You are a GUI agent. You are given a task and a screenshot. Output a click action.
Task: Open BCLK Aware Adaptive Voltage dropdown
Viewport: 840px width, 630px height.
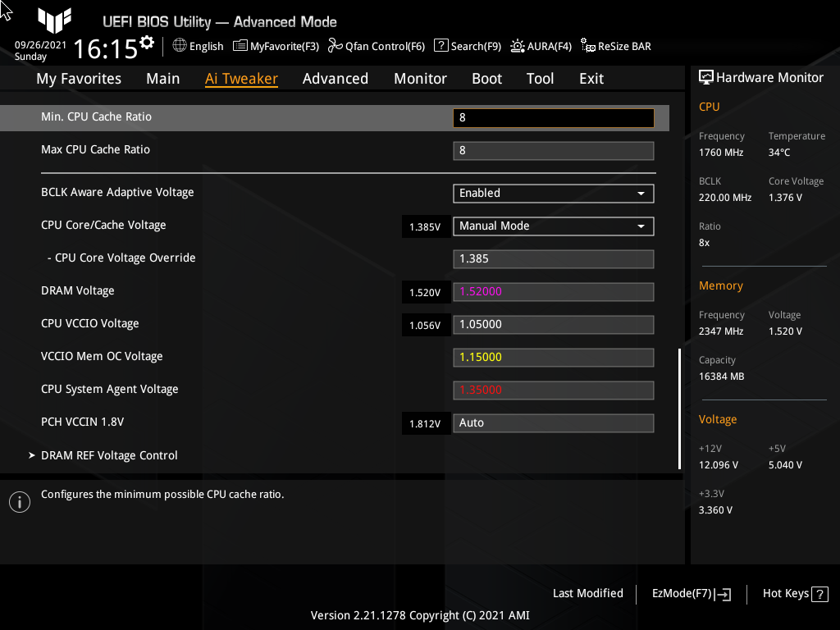(554, 194)
